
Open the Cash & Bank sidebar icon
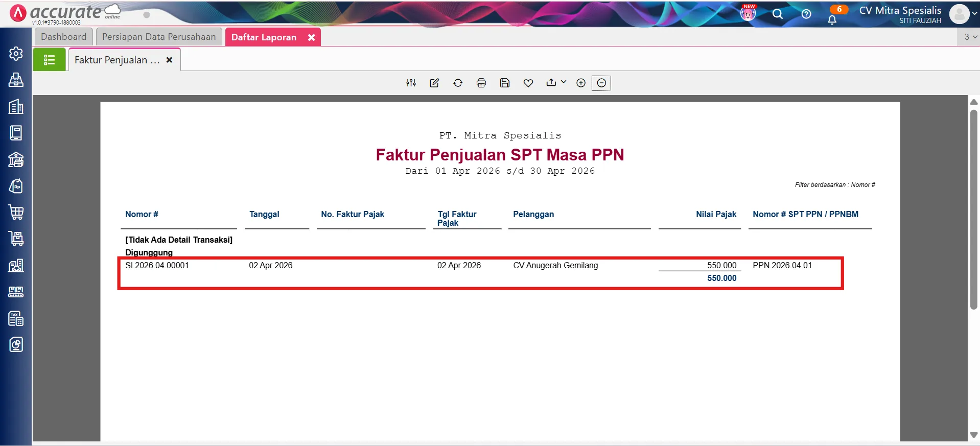pos(16,159)
